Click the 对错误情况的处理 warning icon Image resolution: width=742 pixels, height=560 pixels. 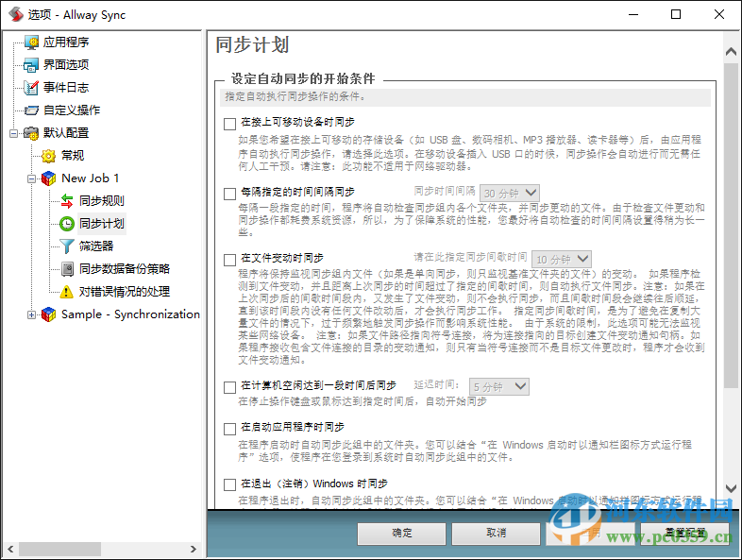[x=67, y=292]
